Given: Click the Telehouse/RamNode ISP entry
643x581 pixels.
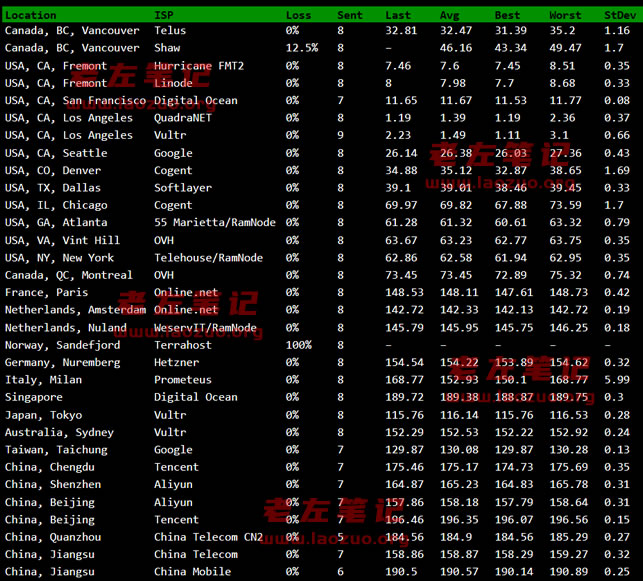Looking at the screenshot, I should (x=208, y=258).
